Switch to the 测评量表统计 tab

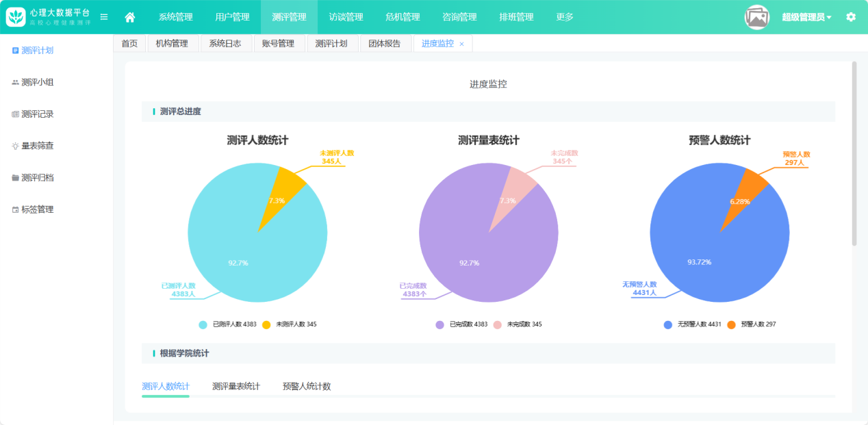click(236, 387)
